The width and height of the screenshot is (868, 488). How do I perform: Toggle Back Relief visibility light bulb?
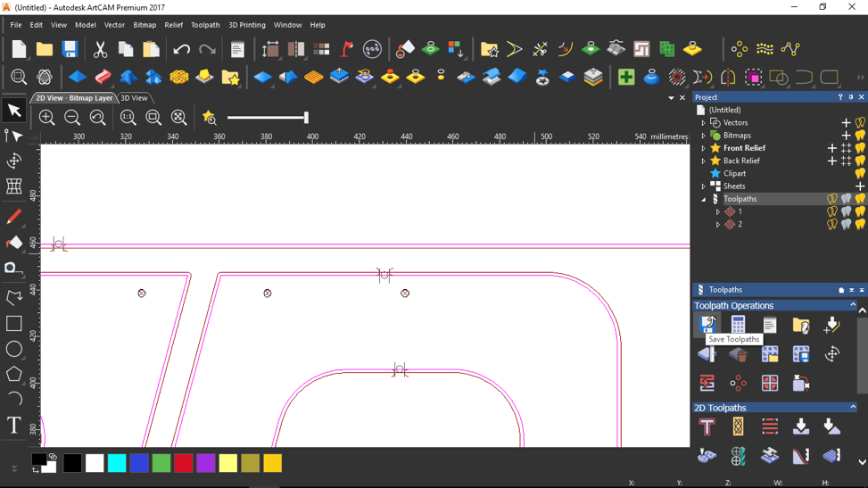coord(860,161)
